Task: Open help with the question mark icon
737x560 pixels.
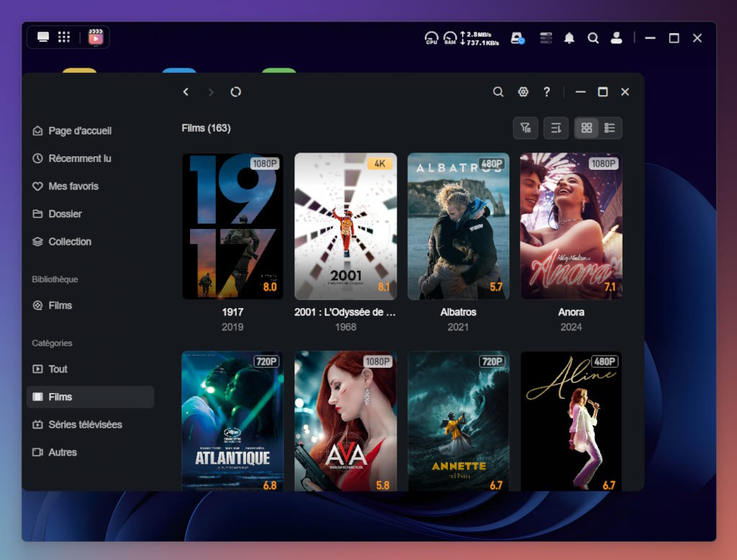Action: [547, 91]
